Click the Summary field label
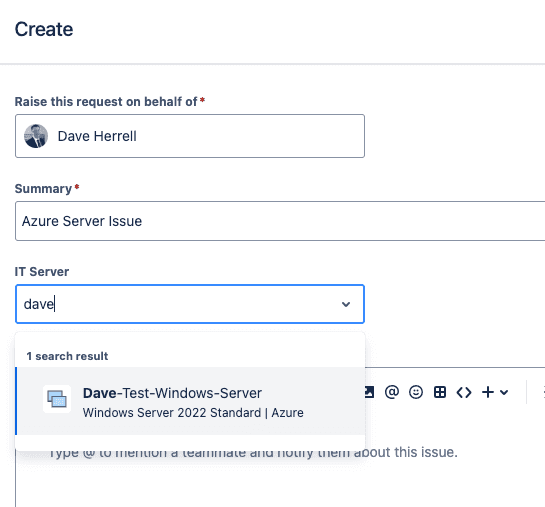This screenshot has width=545, height=507. [x=43, y=189]
